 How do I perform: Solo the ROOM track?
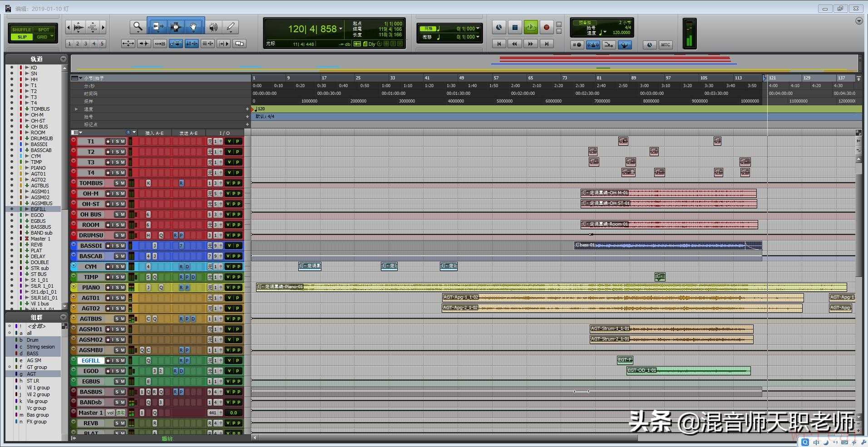(x=118, y=225)
